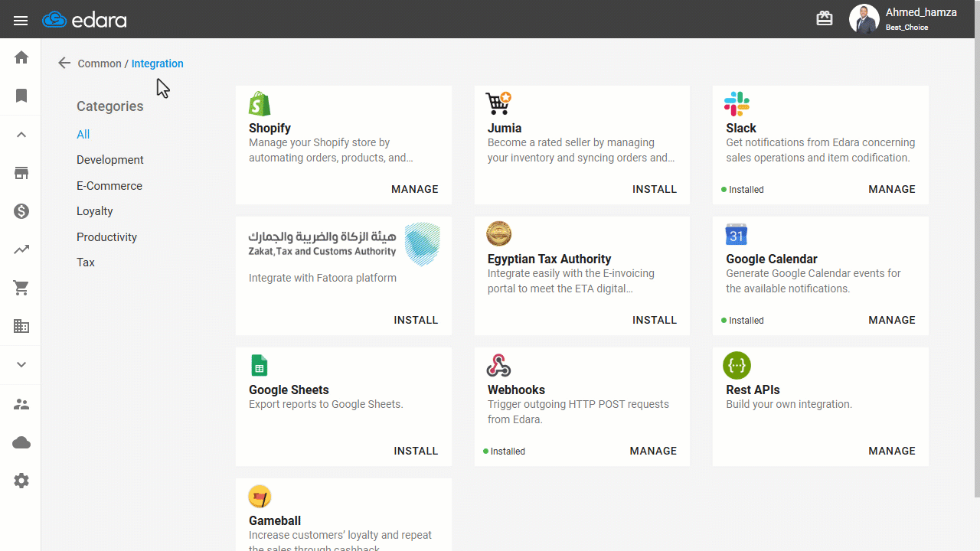Open the Ahmed_hamza profile menu
This screenshot has height=551, width=980.
click(903, 19)
